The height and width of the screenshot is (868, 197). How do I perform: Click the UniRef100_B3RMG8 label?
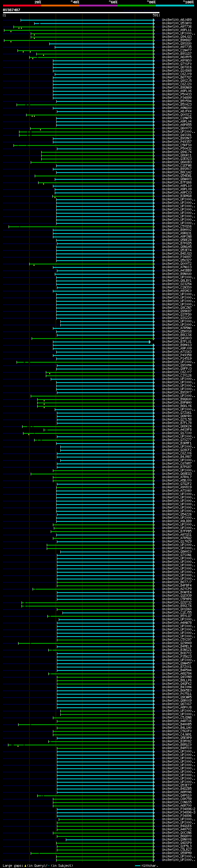pyautogui.click(x=177, y=196)
